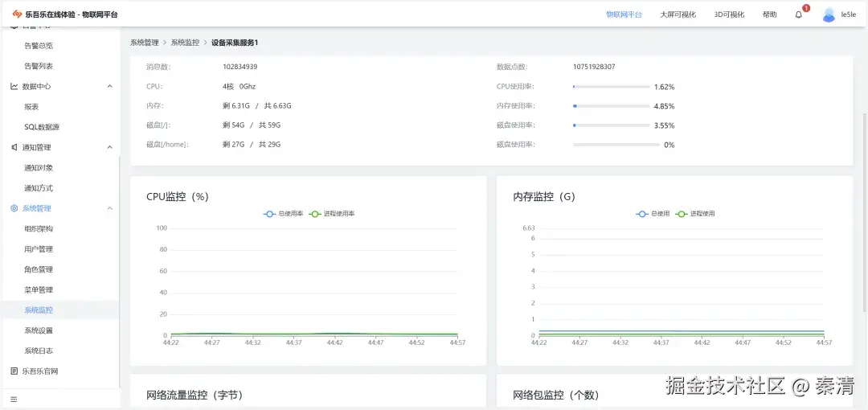Open 菜单管理 in sidebar
The width and height of the screenshot is (868, 410).
(39, 289)
